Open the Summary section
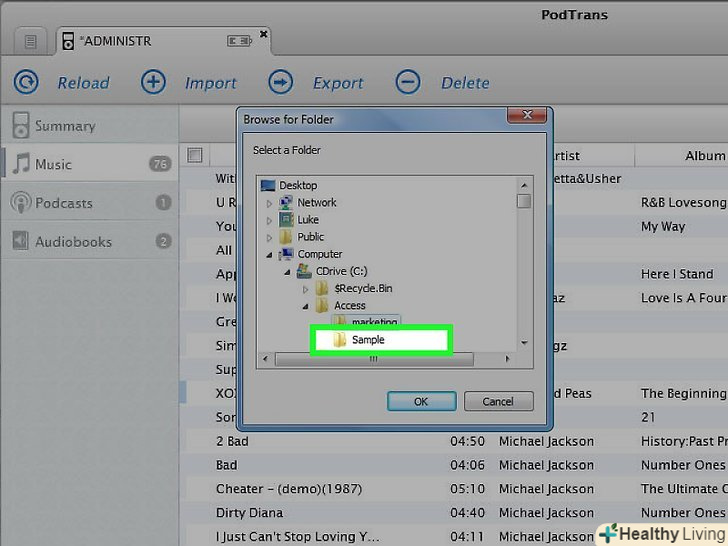Image resolution: width=728 pixels, height=546 pixels. [90, 125]
